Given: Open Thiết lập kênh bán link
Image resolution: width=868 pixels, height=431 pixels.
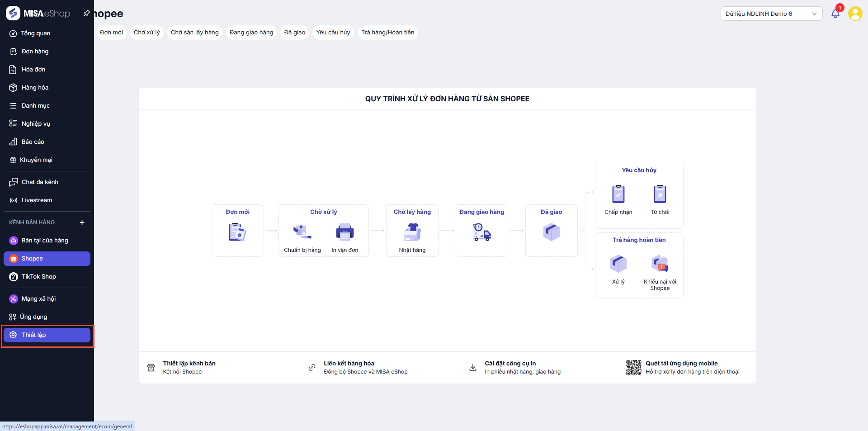Looking at the screenshot, I should (189, 364).
